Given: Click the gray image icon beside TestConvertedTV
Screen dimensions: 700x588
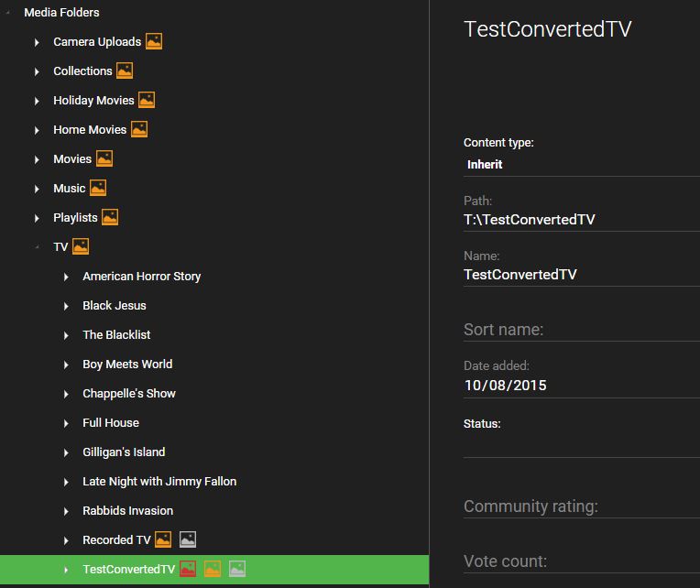Looking at the screenshot, I should click(x=237, y=570).
